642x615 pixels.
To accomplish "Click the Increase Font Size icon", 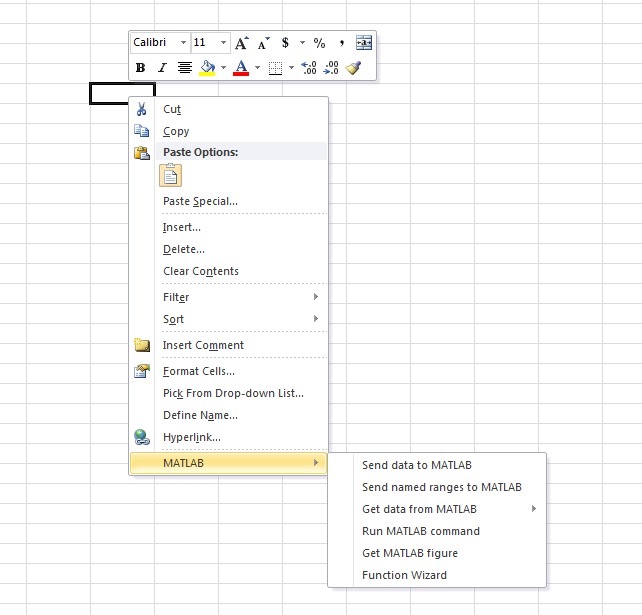I will coord(242,43).
